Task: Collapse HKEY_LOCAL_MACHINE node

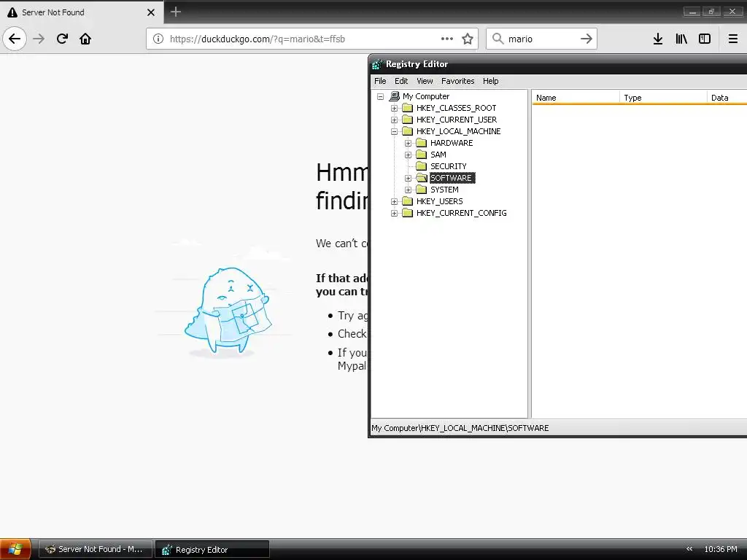Action: pos(394,131)
